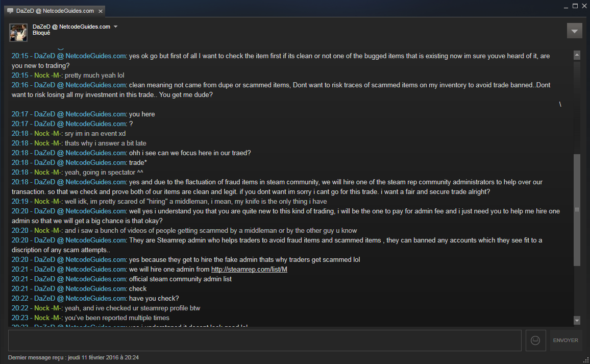Expand the small arrow beside DaZeD's name
590x364 pixels.
click(x=115, y=27)
